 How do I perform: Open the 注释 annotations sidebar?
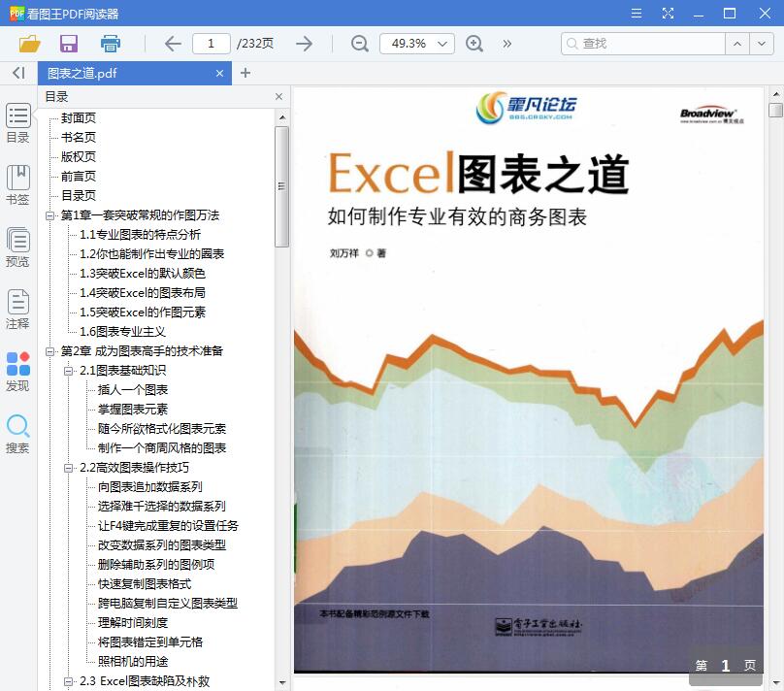[x=18, y=309]
